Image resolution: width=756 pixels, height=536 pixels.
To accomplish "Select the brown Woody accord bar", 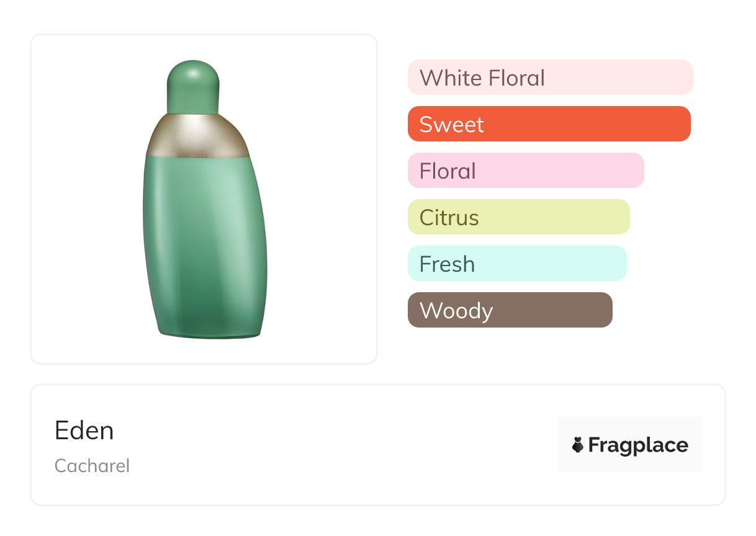I will [x=510, y=310].
